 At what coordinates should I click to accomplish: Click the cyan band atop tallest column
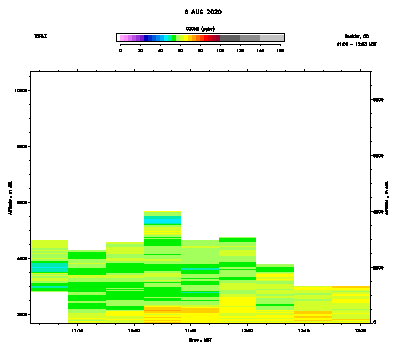162,220
